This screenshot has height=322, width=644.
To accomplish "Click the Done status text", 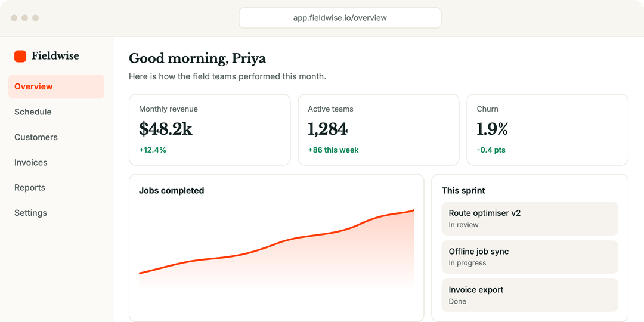I will [x=457, y=302].
